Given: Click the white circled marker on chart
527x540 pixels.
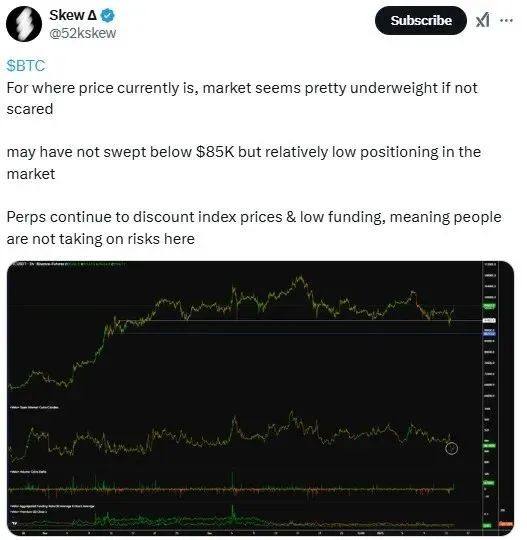Looking at the screenshot, I should click(x=451, y=448).
